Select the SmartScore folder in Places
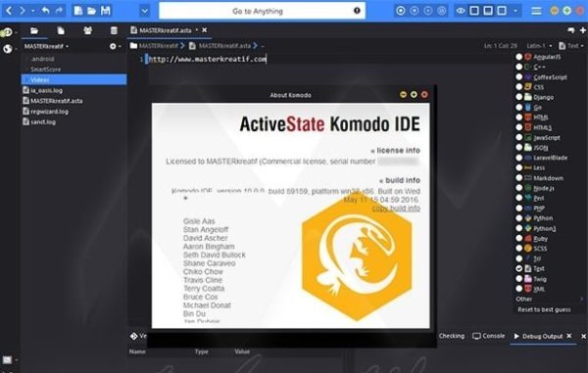The width and height of the screenshot is (588, 373). [x=45, y=70]
